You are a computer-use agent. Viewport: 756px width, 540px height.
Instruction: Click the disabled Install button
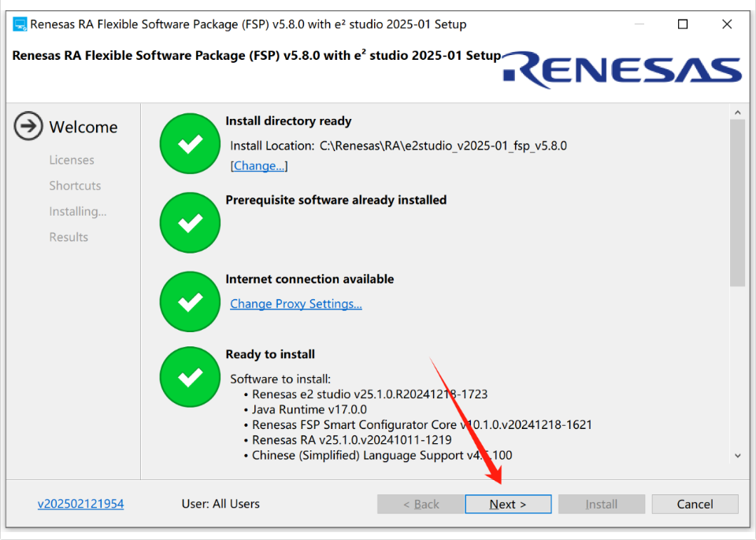(601, 504)
